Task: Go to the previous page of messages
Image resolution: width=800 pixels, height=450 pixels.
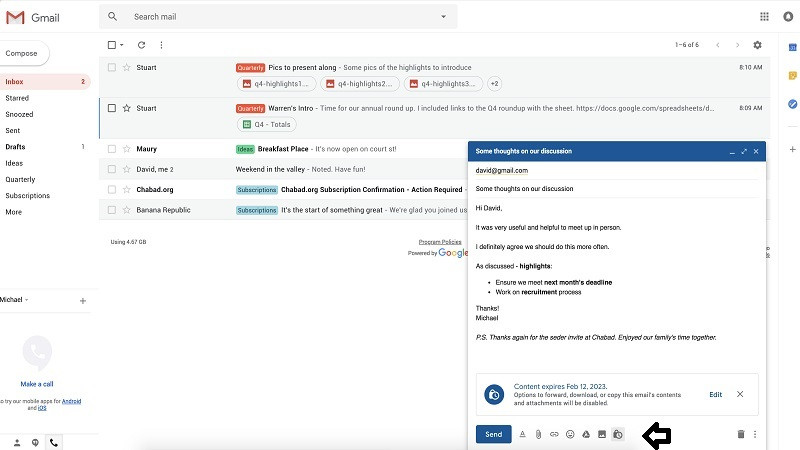Action: [x=718, y=45]
